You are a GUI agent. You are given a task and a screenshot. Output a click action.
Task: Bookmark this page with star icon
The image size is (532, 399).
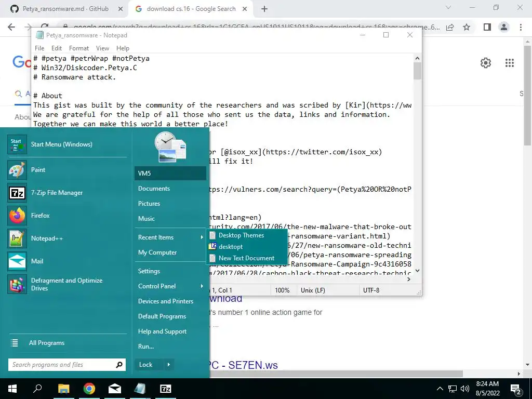[x=467, y=27]
